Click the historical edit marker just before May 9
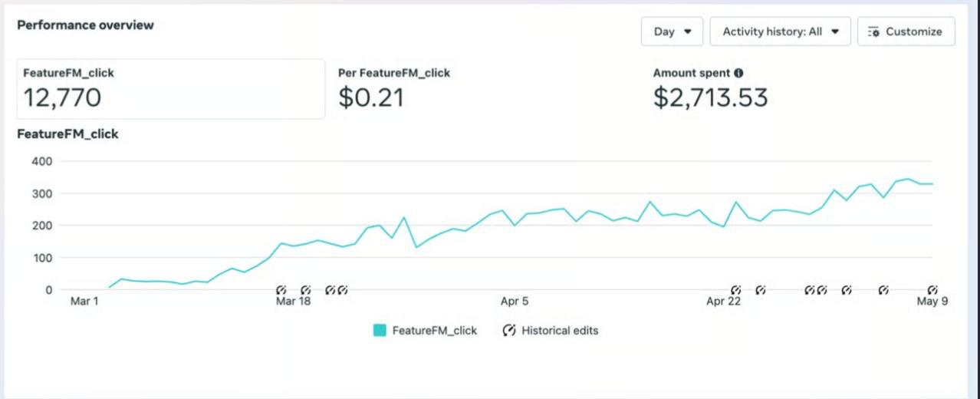The image size is (980, 399). [883, 290]
